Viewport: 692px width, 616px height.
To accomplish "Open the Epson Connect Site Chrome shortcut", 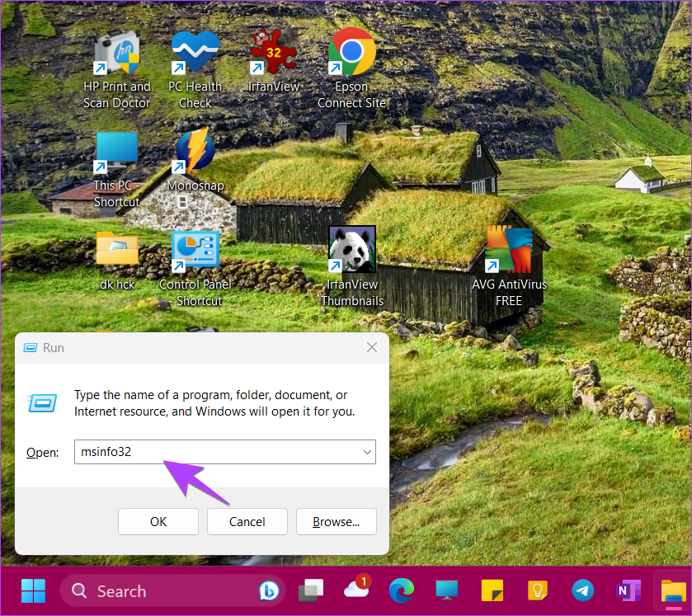I will pyautogui.click(x=351, y=54).
